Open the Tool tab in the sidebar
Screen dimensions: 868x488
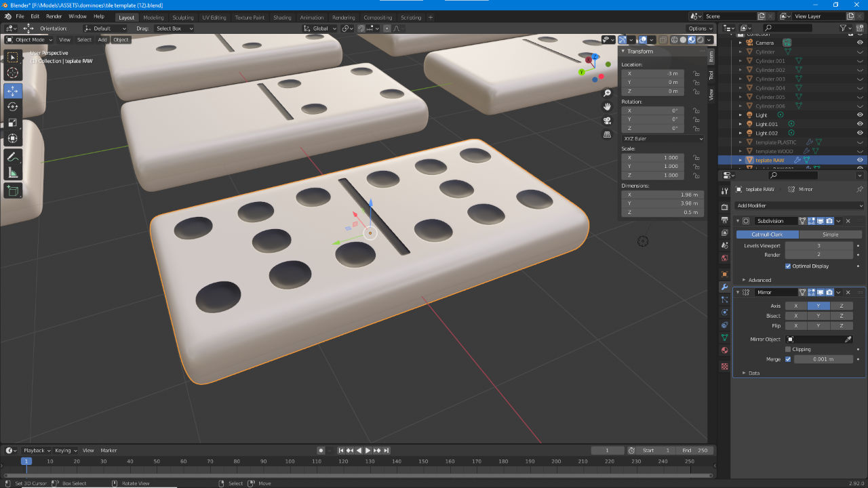(711, 75)
